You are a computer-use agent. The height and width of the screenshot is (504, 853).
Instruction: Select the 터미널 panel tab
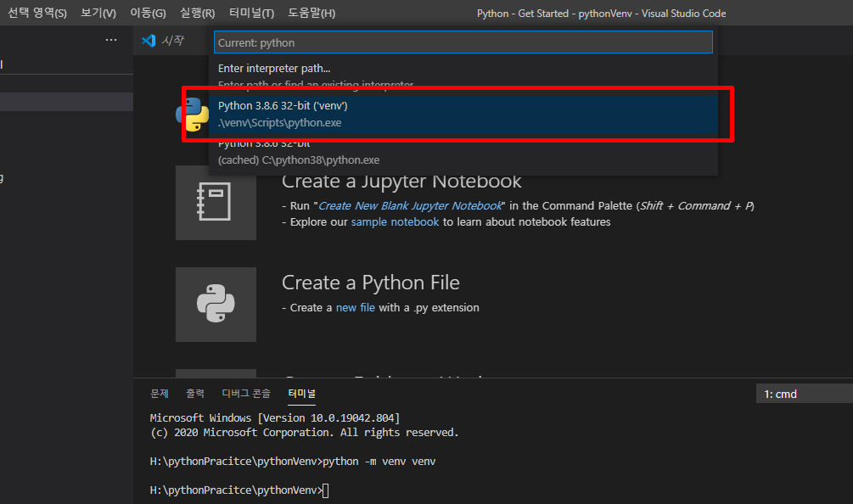point(301,393)
